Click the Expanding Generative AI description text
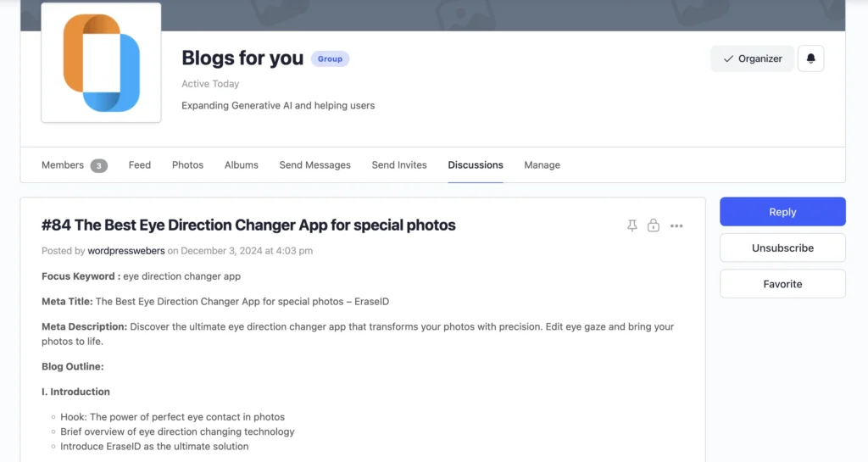This screenshot has width=868, height=462. click(x=278, y=106)
